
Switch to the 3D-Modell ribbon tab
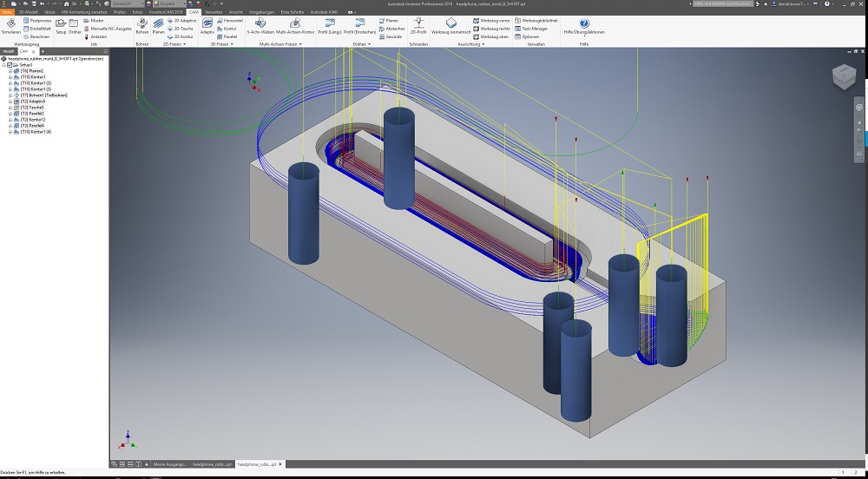coord(28,11)
